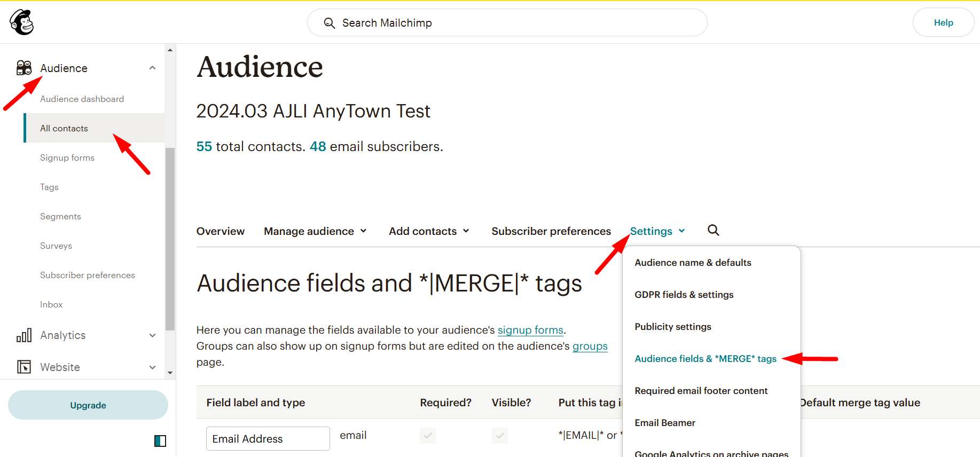Click the Email Address field label input
The image size is (980, 457).
pos(268,438)
